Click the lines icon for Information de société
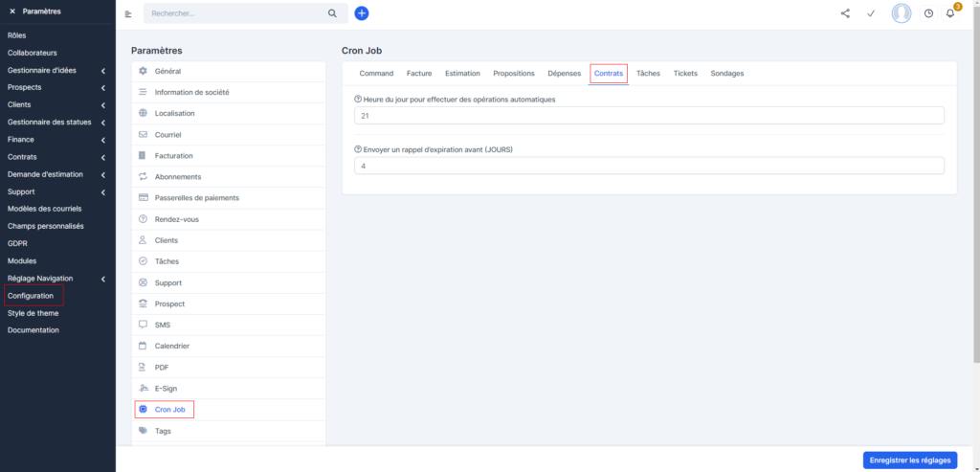Viewport: 980px width, 472px height. [x=143, y=92]
